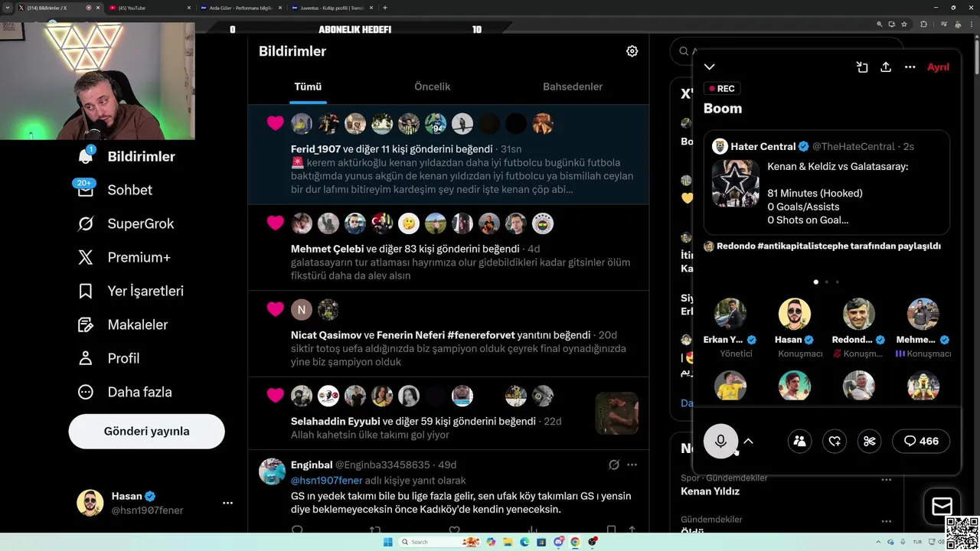This screenshot has height=551, width=980.
Task: Share the Space with the upload icon
Action: [x=886, y=67]
